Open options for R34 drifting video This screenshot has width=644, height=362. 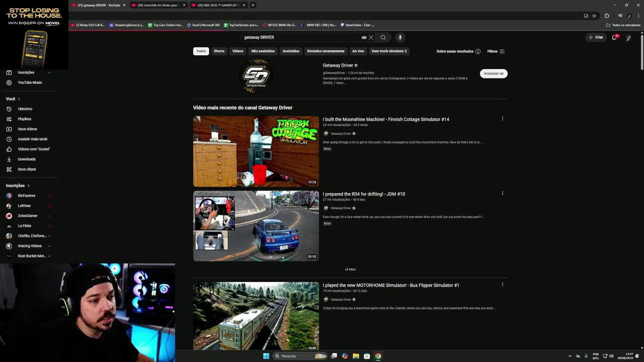tap(502, 193)
